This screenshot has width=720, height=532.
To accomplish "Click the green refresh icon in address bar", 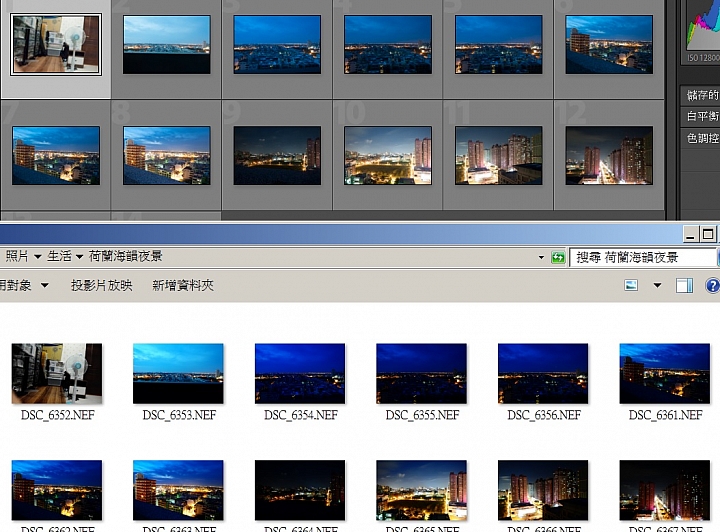I will (x=558, y=258).
